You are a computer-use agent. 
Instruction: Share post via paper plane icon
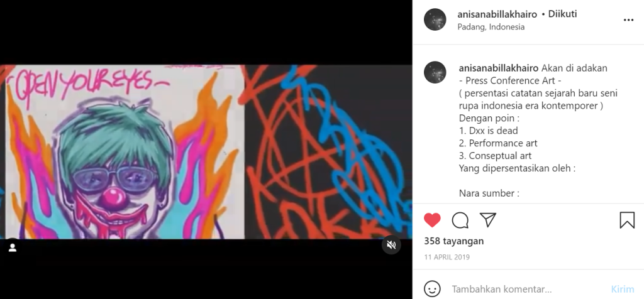click(488, 220)
